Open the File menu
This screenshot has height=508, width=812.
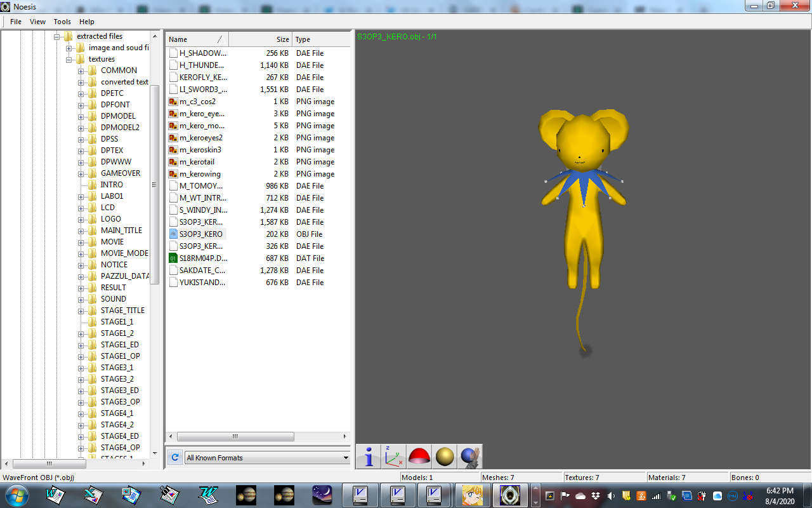pos(16,22)
